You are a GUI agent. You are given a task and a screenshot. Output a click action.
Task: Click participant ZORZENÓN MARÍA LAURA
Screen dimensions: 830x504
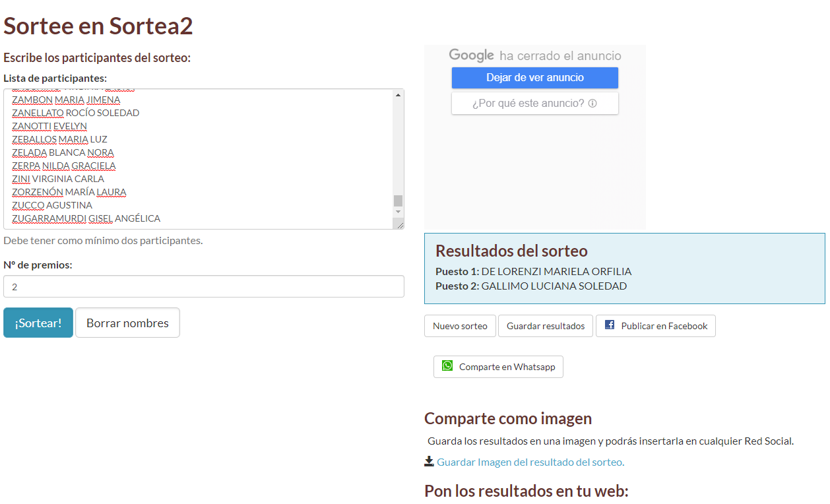tap(69, 192)
